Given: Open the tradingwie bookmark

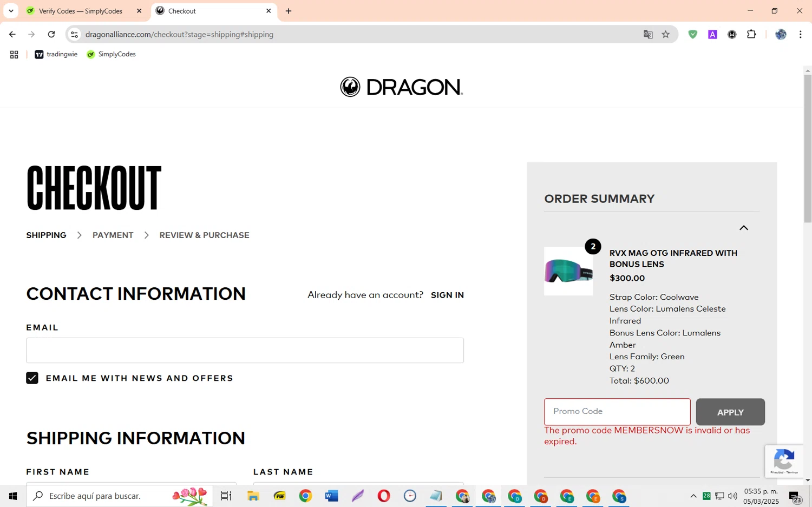Looking at the screenshot, I should click(56, 54).
